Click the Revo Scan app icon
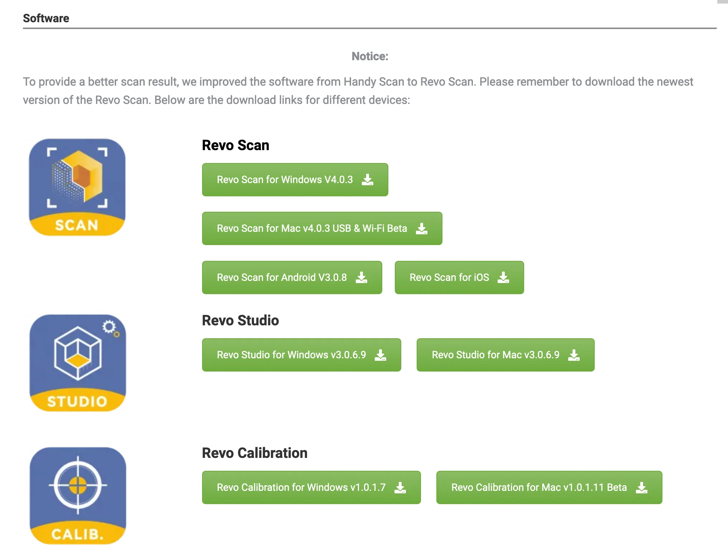728x560 pixels. point(77,187)
